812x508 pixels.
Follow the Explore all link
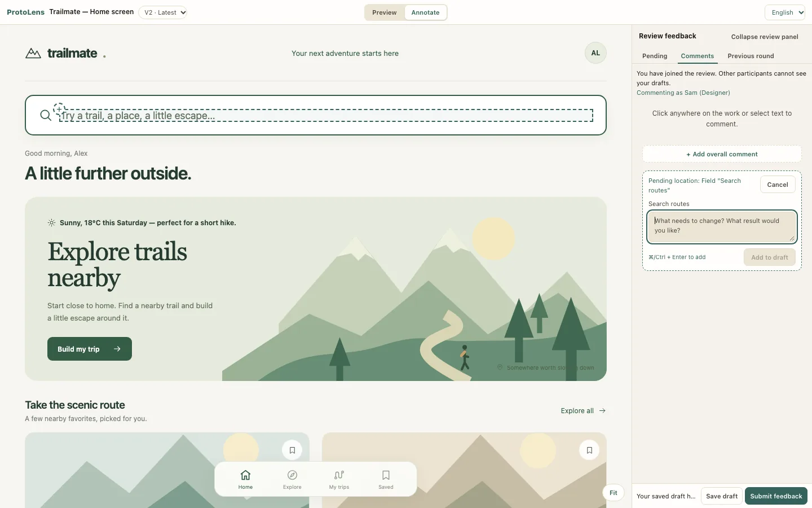pos(583,411)
